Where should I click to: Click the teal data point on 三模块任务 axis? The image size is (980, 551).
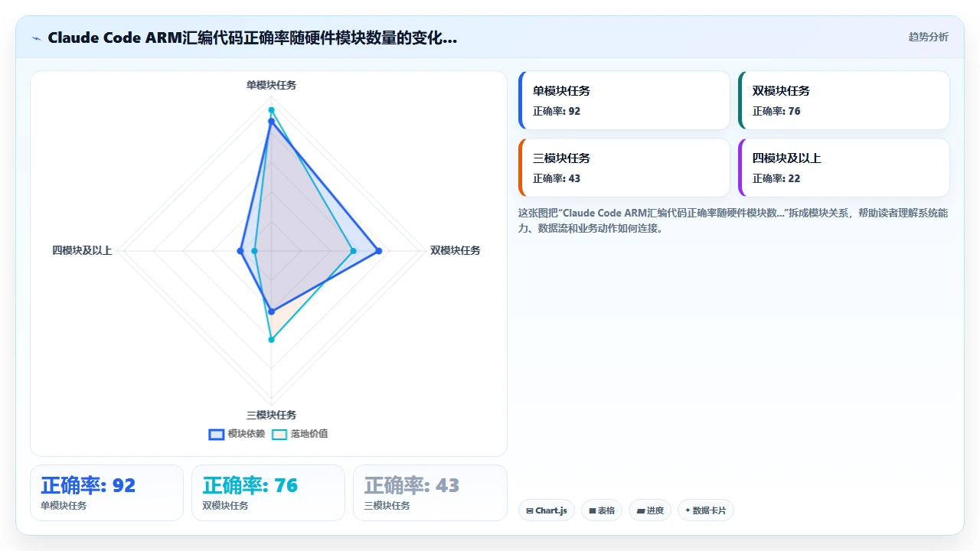pos(271,339)
